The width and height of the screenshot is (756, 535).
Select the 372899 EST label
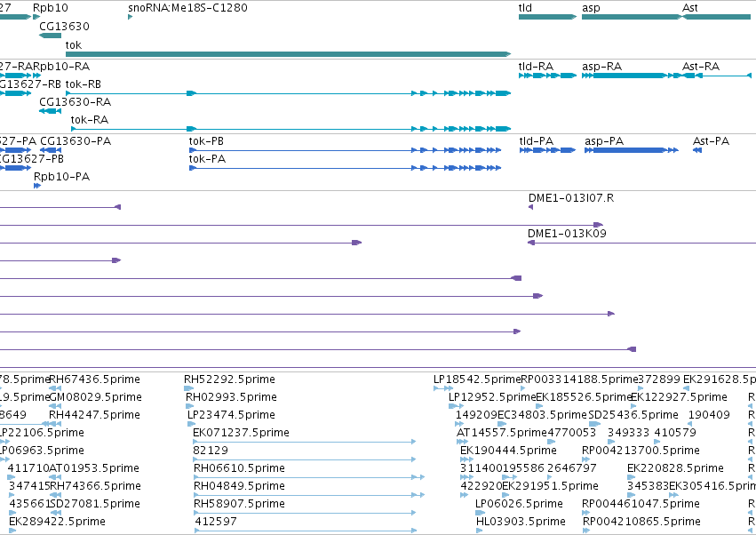pos(658,379)
